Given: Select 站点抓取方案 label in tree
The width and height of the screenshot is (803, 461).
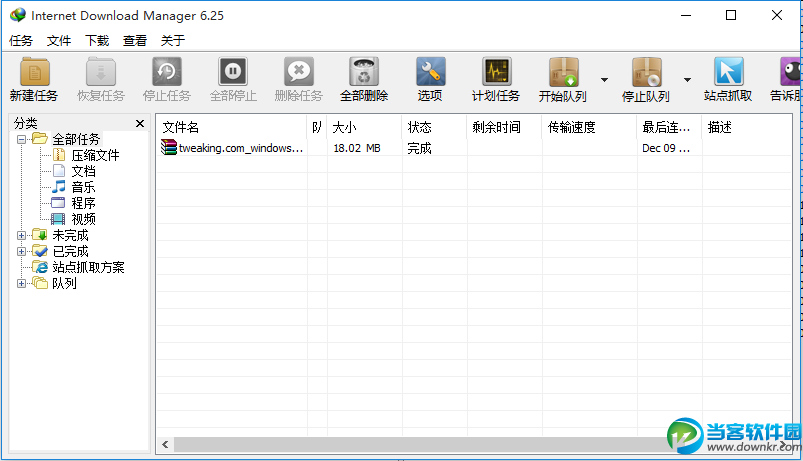Looking at the screenshot, I should [x=88, y=267].
